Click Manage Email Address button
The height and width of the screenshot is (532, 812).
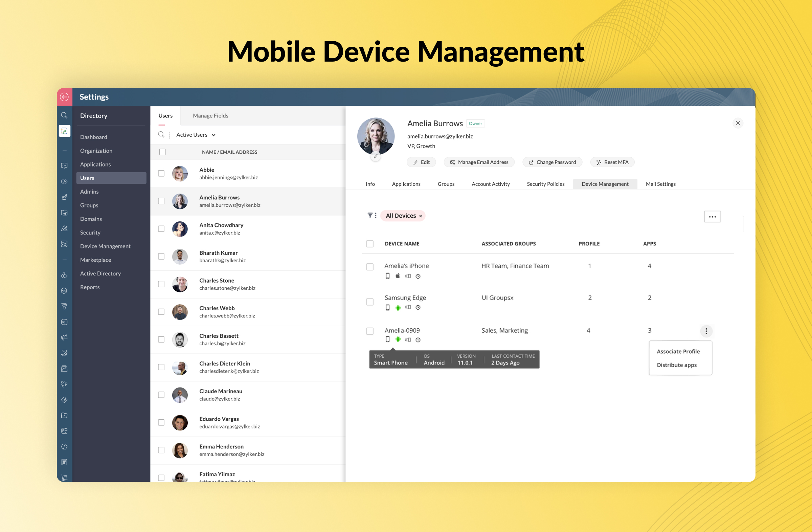point(479,162)
